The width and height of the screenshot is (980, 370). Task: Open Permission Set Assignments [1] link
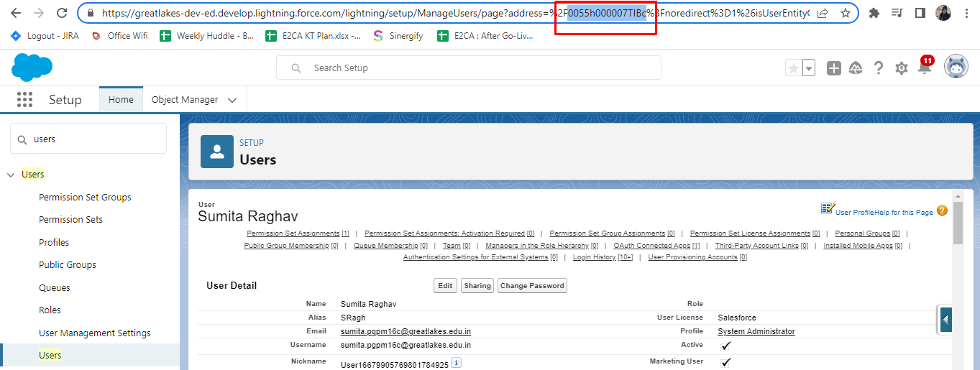[298, 233]
